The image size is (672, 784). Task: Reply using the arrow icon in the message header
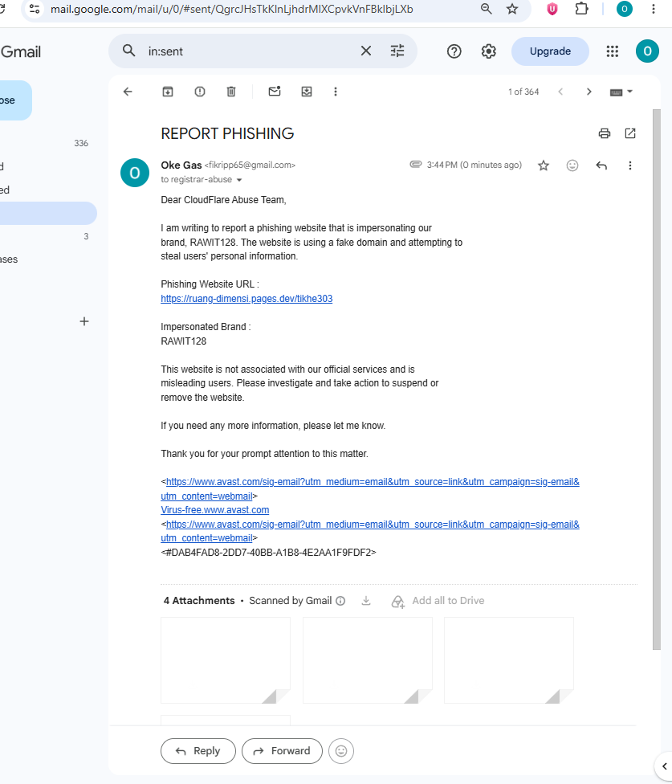(601, 165)
